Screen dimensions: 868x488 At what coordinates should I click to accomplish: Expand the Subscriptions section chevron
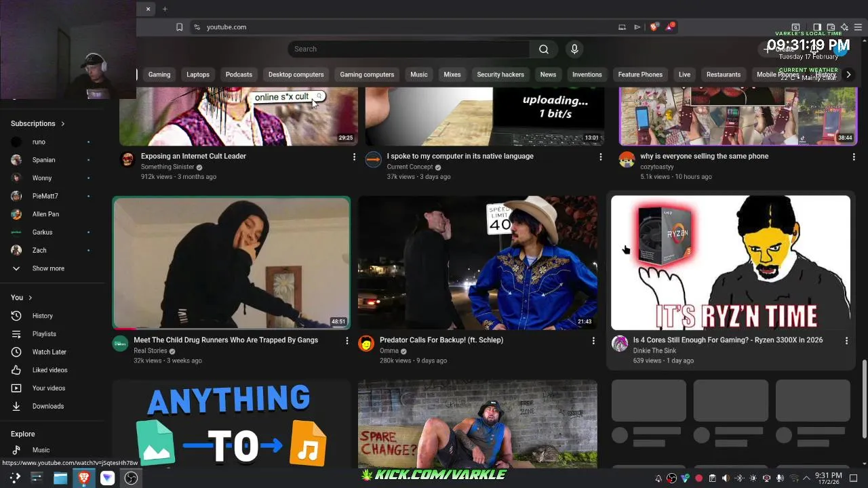(62, 124)
